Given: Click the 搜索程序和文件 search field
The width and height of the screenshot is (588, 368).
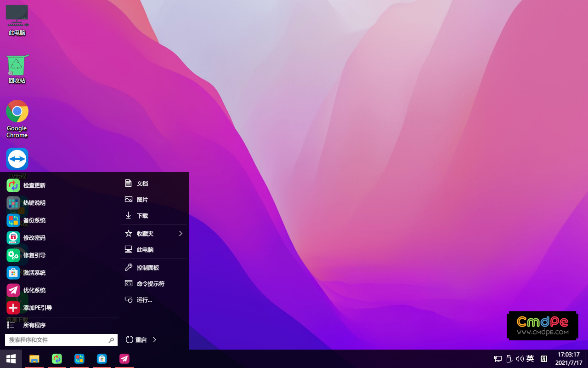Looking at the screenshot, I should 61,340.
